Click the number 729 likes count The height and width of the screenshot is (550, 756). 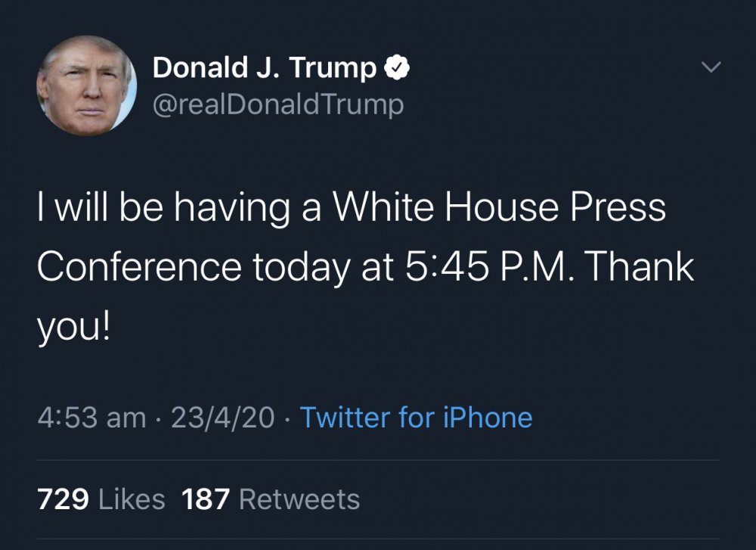click(64, 499)
